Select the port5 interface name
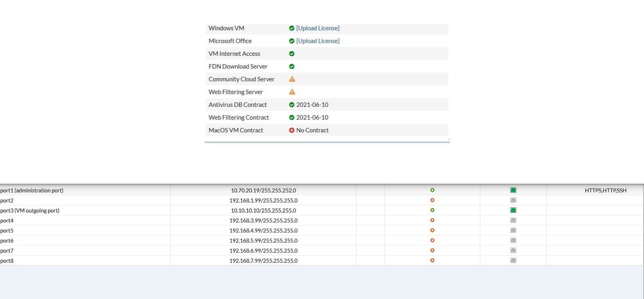The height and width of the screenshot is (299, 644). 7,230
